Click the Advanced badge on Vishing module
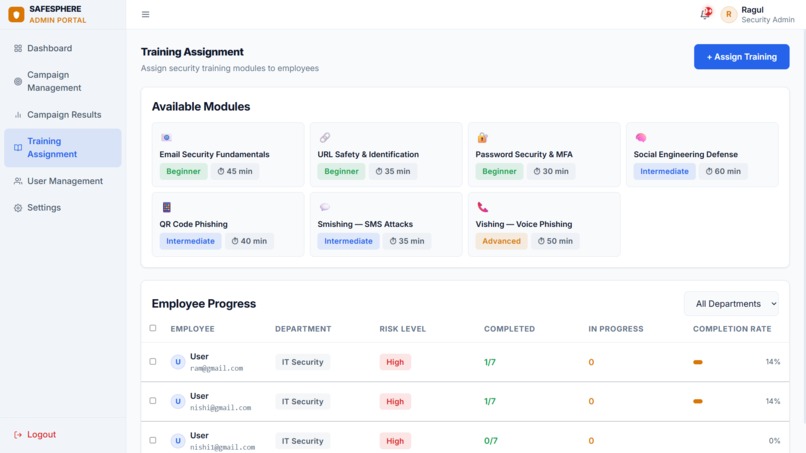This screenshot has height=453, width=806. (x=501, y=241)
